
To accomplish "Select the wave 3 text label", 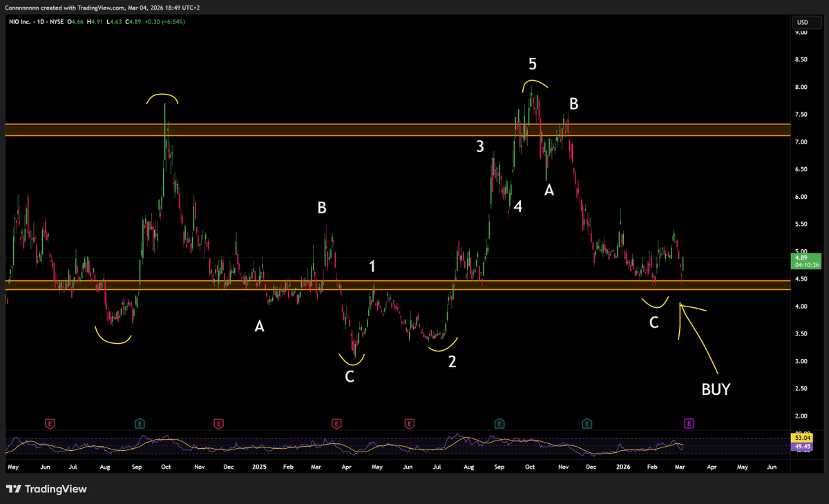I will [x=479, y=146].
